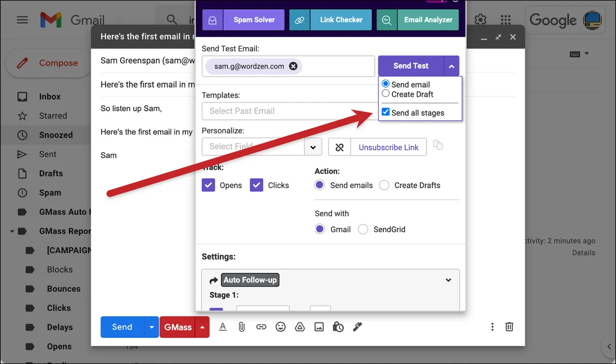Select the Create Draft radio in dropdown

[x=386, y=94]
